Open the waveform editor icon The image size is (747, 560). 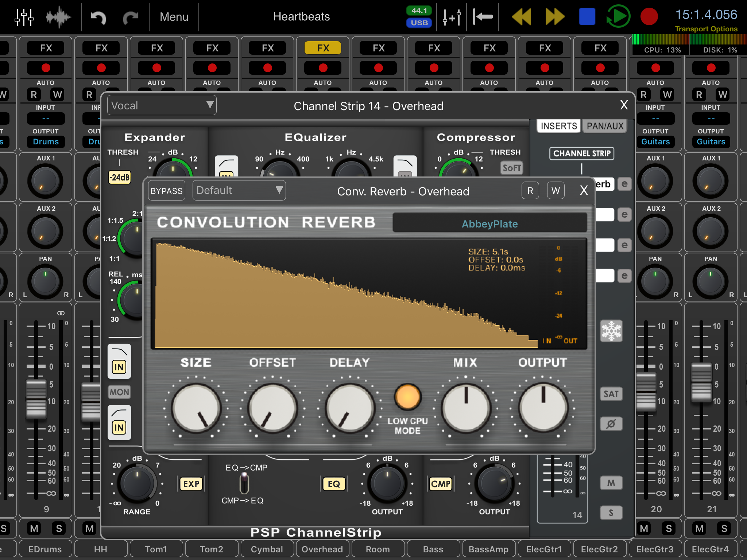pyautogui.click(x=58, y=17)
